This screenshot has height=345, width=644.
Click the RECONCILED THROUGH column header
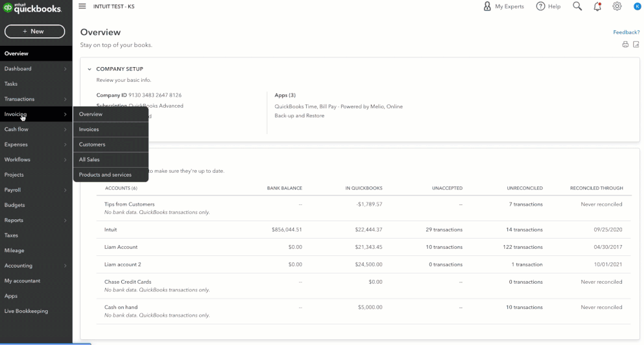pos(596,188)
